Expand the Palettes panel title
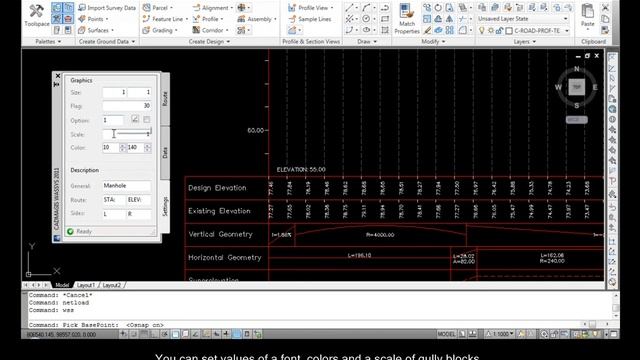The height and width of the screenshot is (360, 640). (48, 42)
